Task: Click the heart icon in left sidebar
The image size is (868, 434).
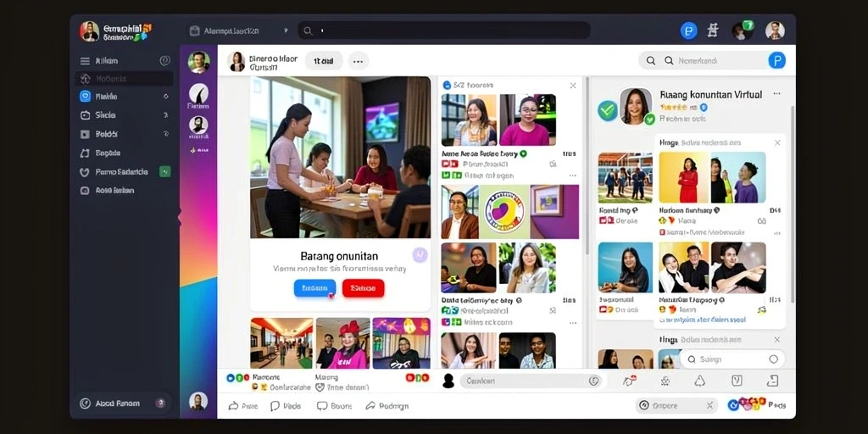Action: (85, 172)
